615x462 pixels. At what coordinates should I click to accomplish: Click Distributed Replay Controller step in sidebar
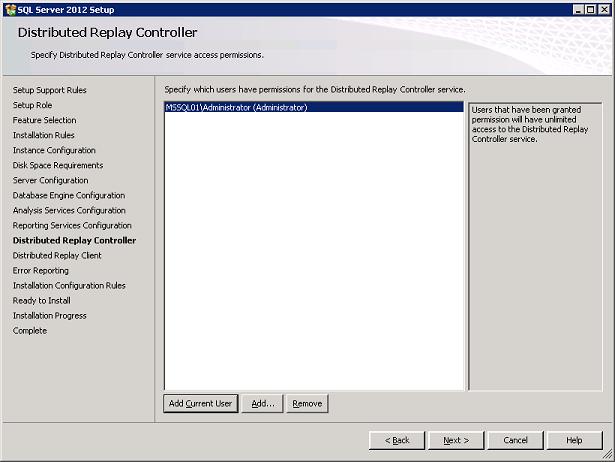[x=74, y=240]
